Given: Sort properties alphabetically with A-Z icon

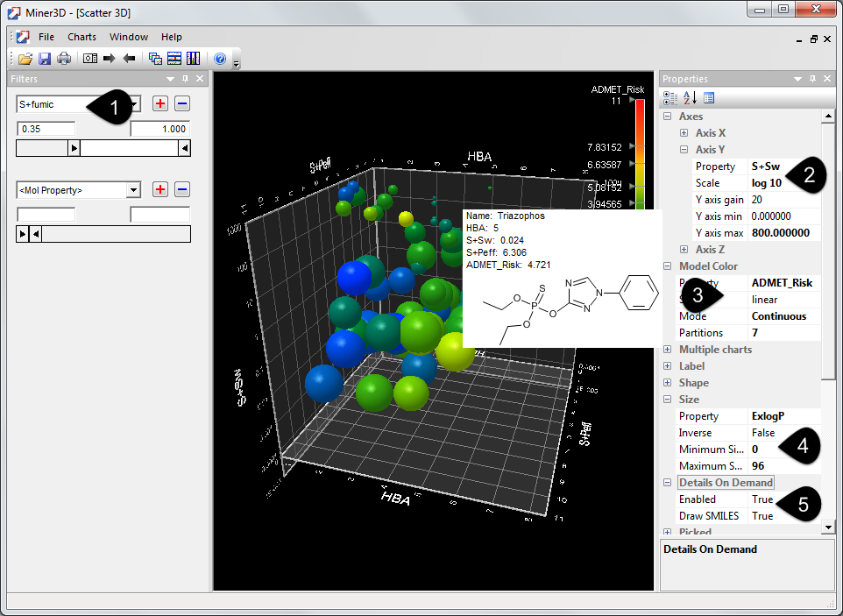Looking at the screenshot, I should (690, 98).
